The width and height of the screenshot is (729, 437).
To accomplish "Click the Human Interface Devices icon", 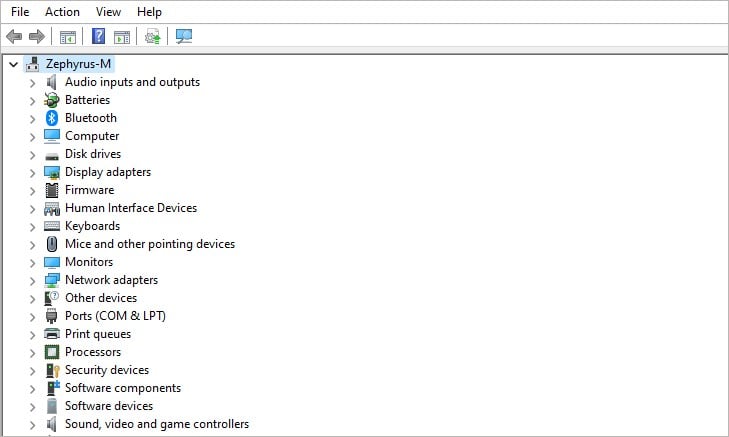I will (52, 209).
